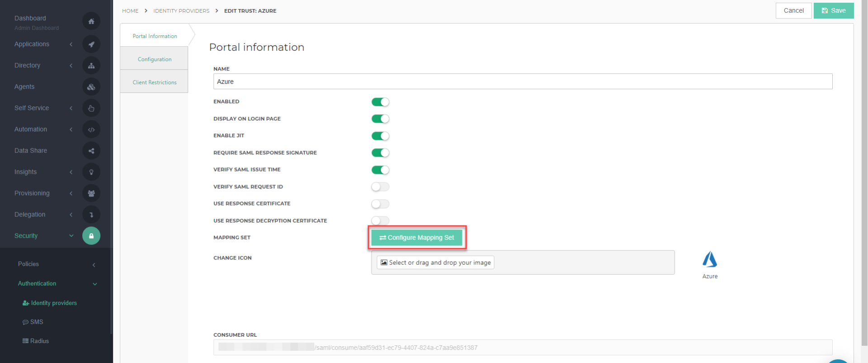Open the Portal Information tab

155,36
